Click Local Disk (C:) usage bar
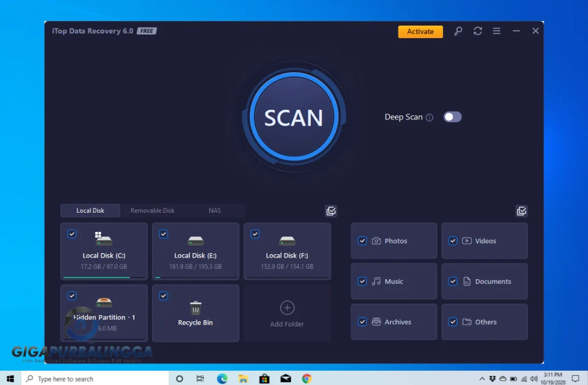The width and height of the screenshot is (588, 385). tap(104, 278)
